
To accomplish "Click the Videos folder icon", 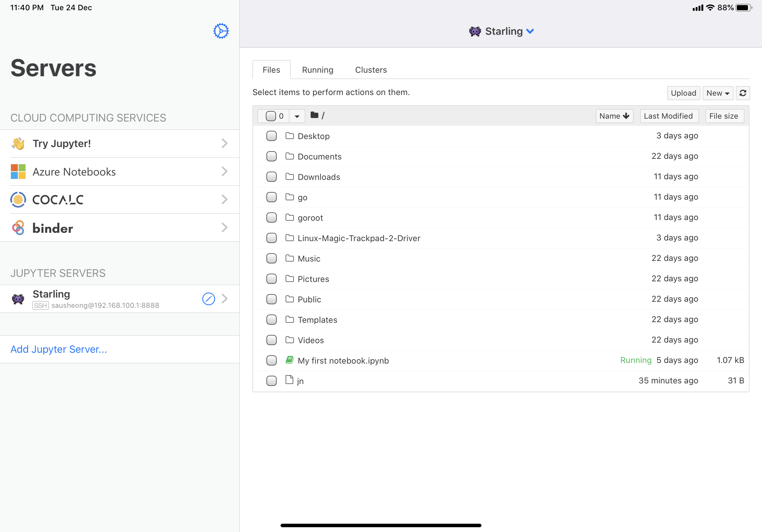I will 289,340.
